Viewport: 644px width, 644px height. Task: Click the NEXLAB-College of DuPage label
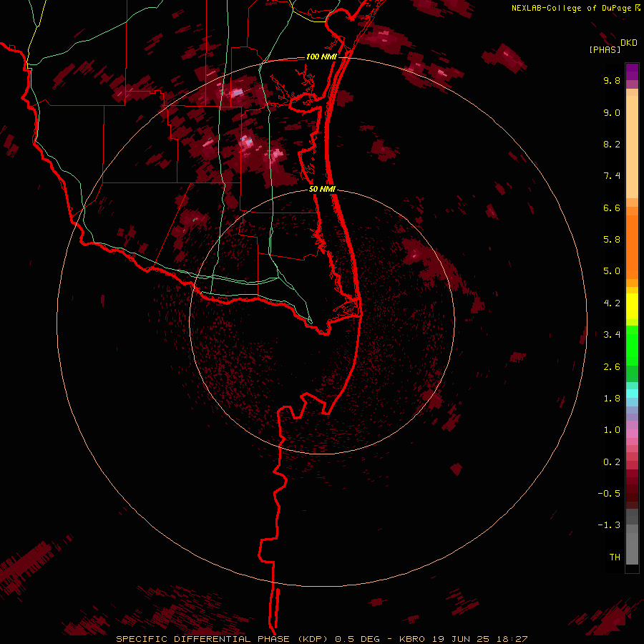coord(575,8)
